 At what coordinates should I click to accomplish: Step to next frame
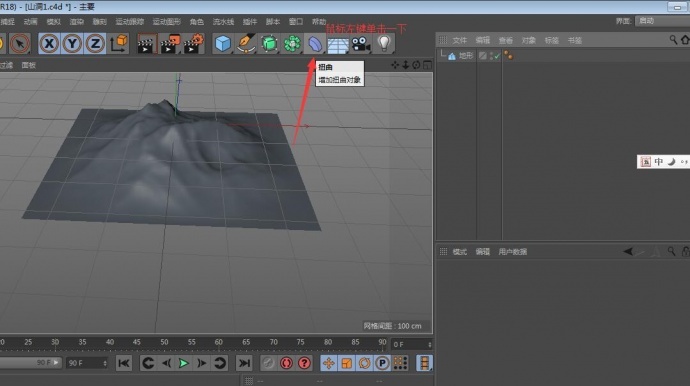click(x=202, y=363)
